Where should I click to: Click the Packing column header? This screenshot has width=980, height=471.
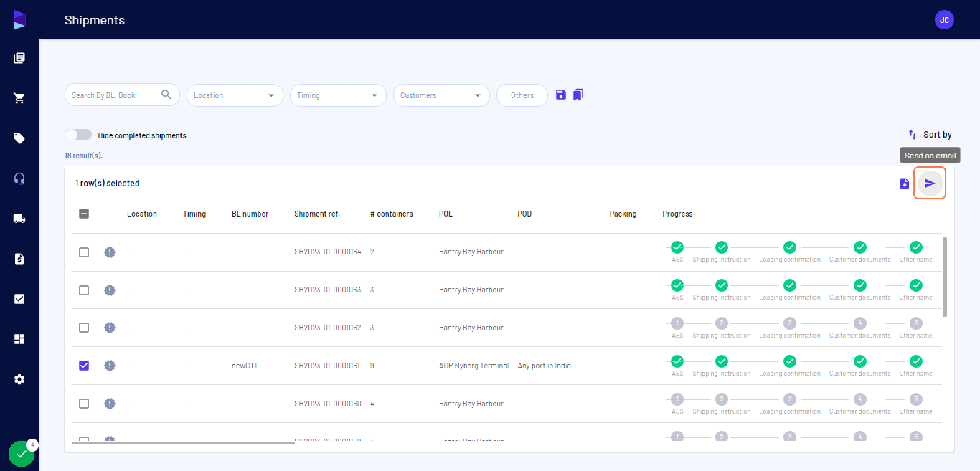[x=623, y=214]
